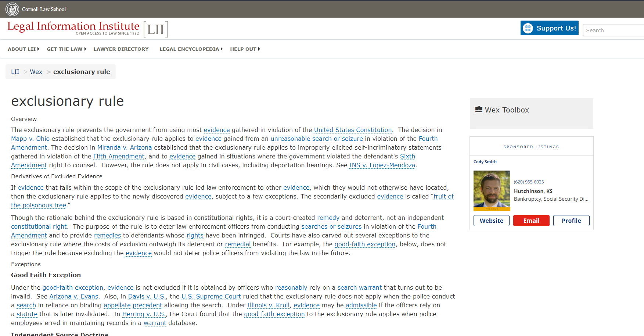Open the U.S. Supreme Court link
This screenshot has width=644, height=336.
(x=211, y=296)
